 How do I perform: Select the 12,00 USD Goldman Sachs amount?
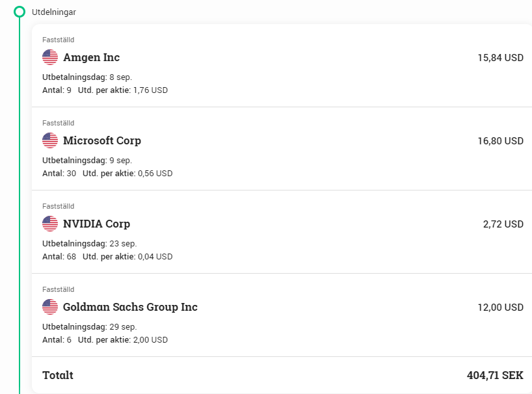(500, 308)
